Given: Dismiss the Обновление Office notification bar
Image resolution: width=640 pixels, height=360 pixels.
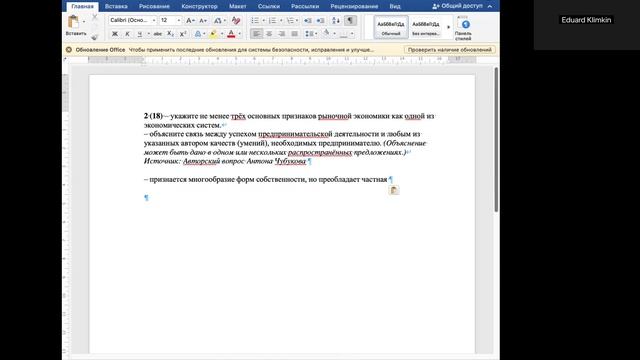Looking at the screenshot, I should [x=69, y=50].
